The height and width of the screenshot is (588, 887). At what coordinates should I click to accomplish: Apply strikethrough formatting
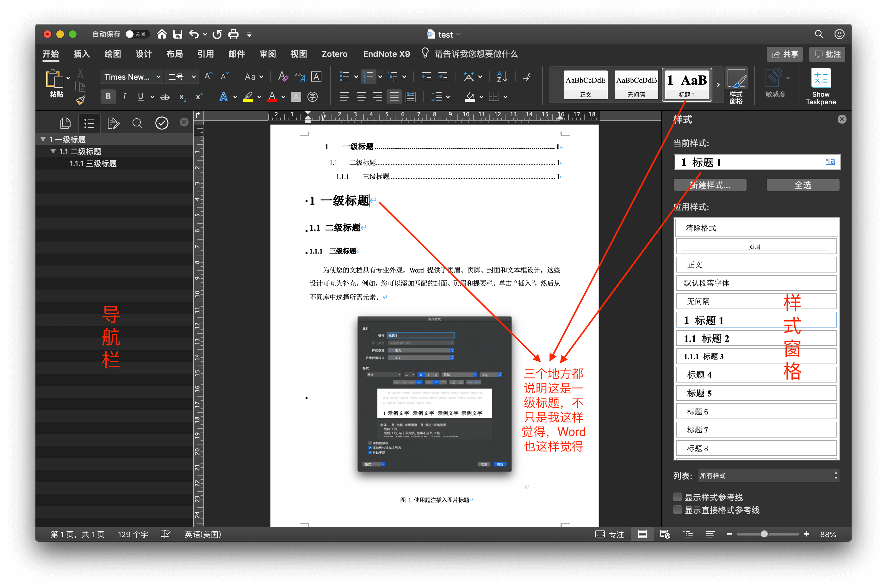tap(165, 97)
